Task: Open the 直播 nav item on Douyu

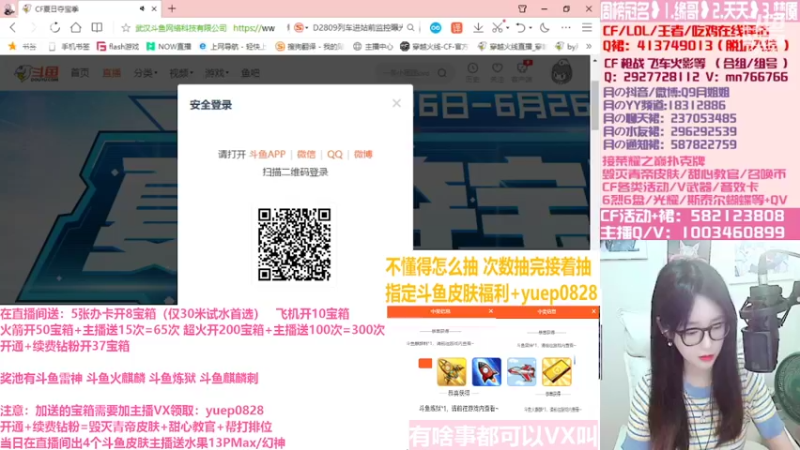Action: pos(111,73)
